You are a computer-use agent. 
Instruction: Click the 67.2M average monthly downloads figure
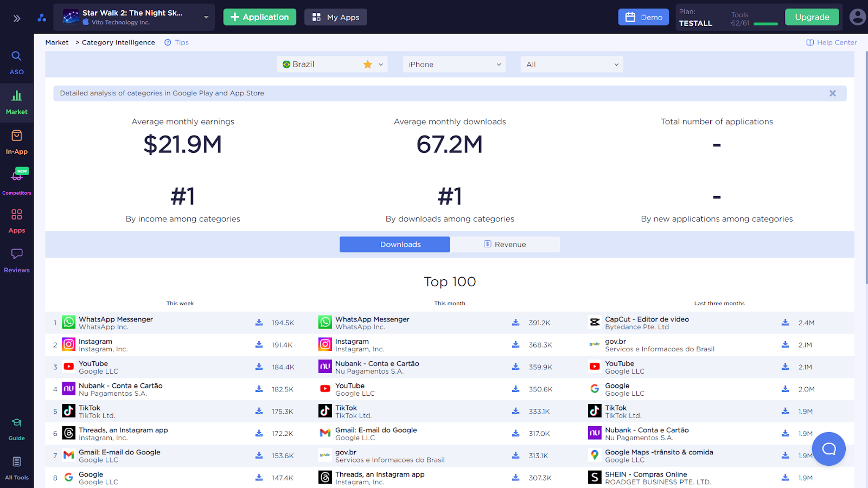(450, 145)
